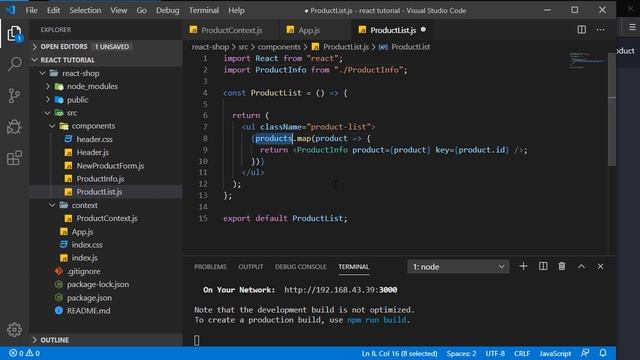The height and width of the screenshot is (360, 640).
Task: Open README.md in the explorer
Action: (x=88, y=311)
